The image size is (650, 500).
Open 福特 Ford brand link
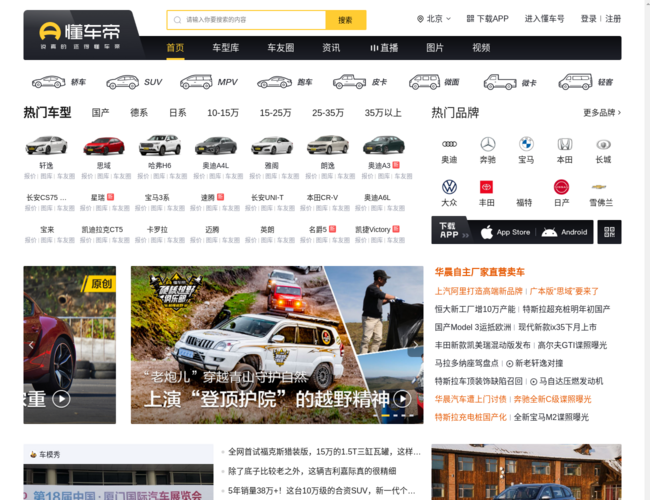coord(524,203)
